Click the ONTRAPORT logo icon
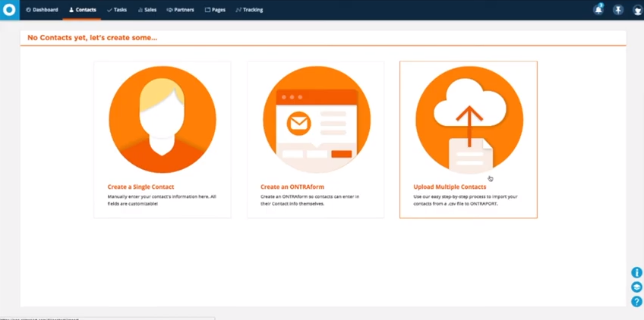644x320 pixels. coord(9,10)
